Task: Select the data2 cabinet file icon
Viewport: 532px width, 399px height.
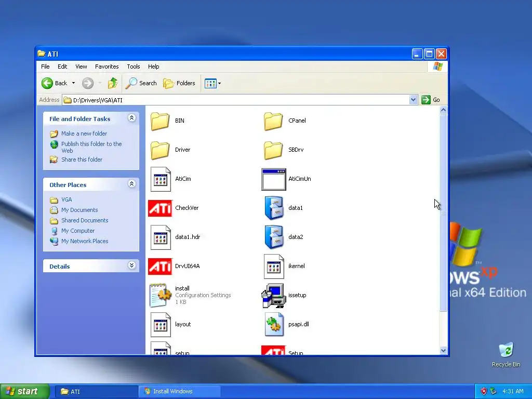Action: 273,237
